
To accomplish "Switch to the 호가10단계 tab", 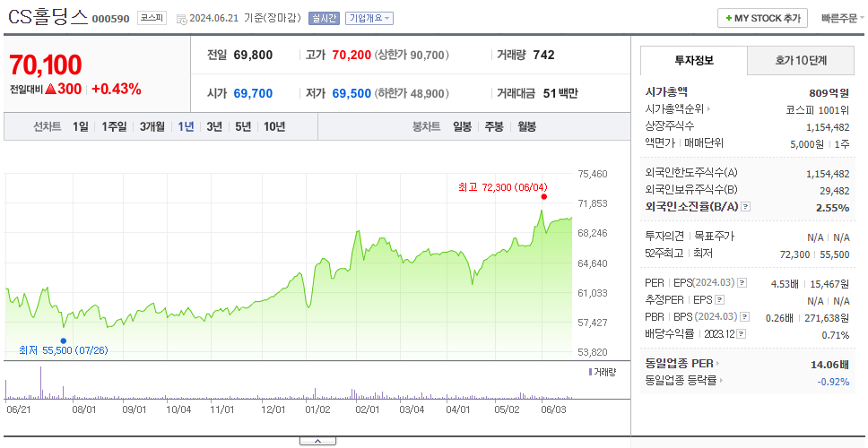I will click(x=801, y=60).
